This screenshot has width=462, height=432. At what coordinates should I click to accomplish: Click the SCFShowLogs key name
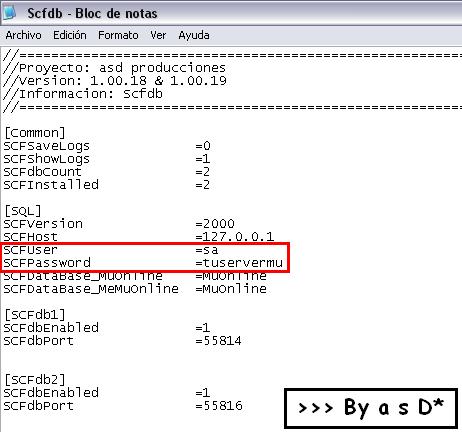click(46, 159)
